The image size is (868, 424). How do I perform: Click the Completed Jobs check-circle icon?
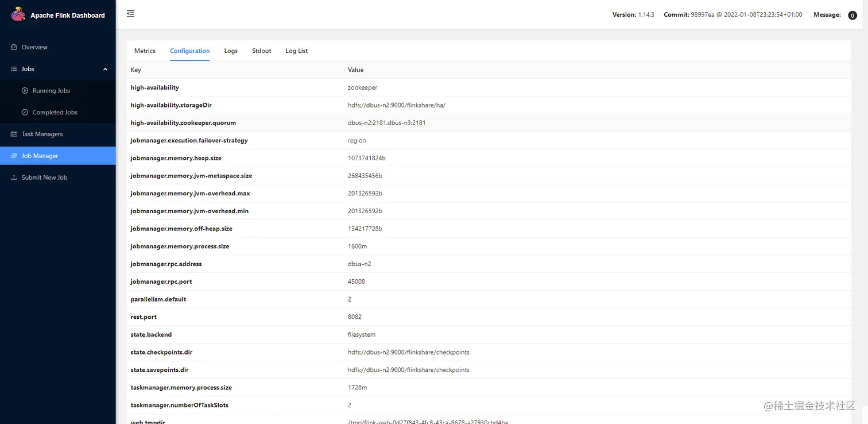pos(25,113)
